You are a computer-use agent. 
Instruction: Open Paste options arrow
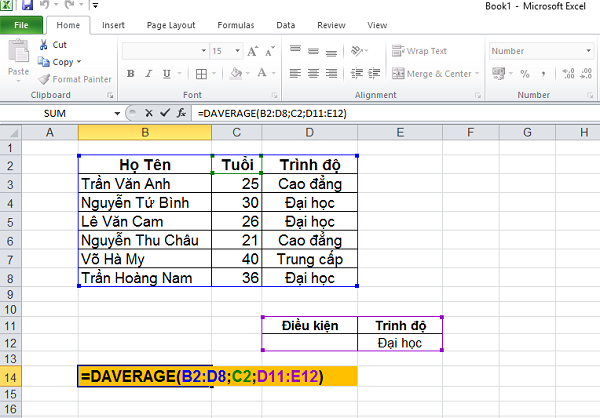[18, 81]
